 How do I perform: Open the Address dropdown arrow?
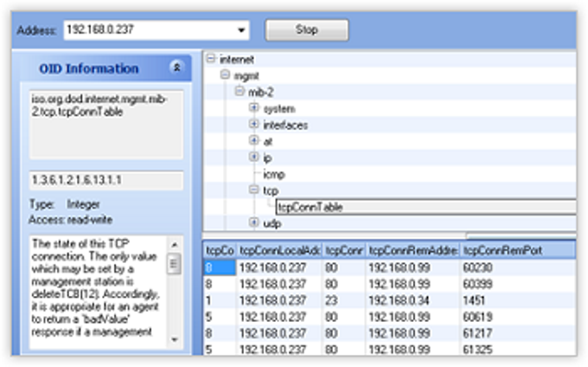pyautogui.click(x=241, y=30)
